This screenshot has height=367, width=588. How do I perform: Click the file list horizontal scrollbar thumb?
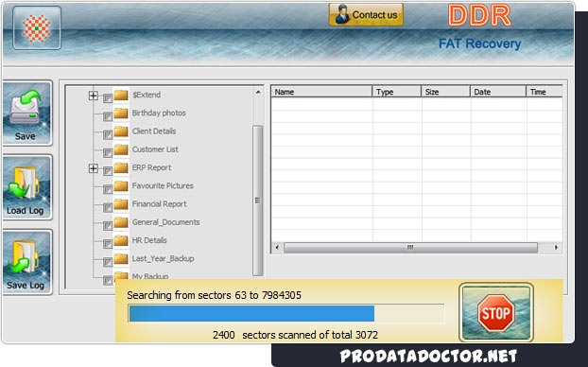(410, 247)
